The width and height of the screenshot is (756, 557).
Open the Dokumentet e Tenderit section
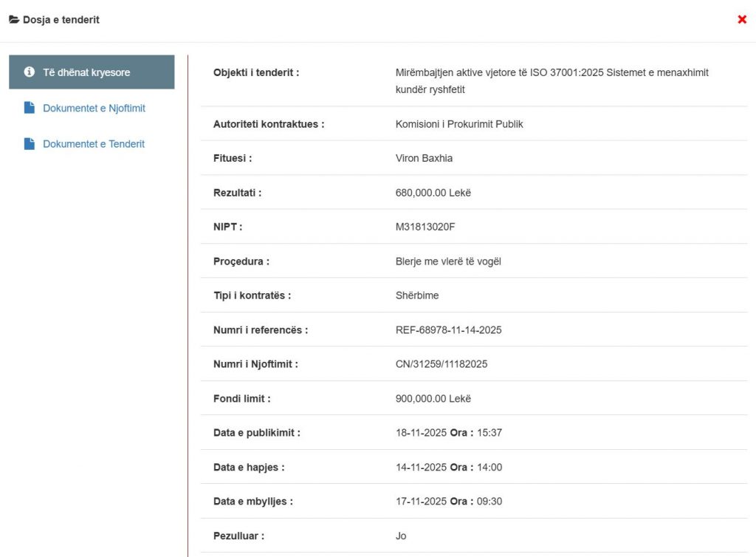coord(94,144)
